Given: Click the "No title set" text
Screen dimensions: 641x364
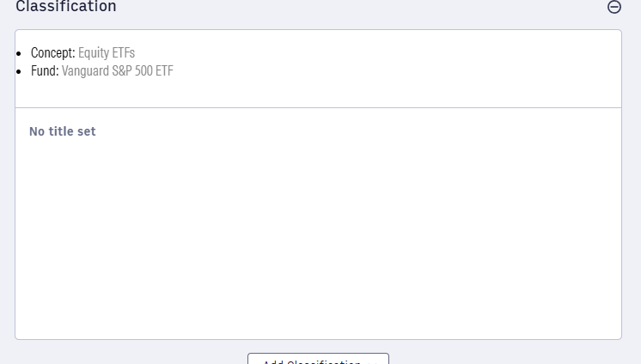Looking at the screenshot, I should tap(63, 131).
